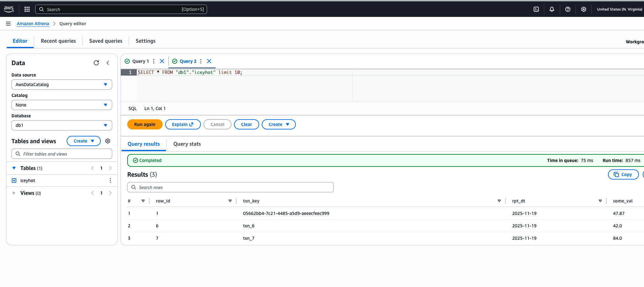Open the AWS home logo
This screenshot has width=644, height=287.
(x=9, y=9)
